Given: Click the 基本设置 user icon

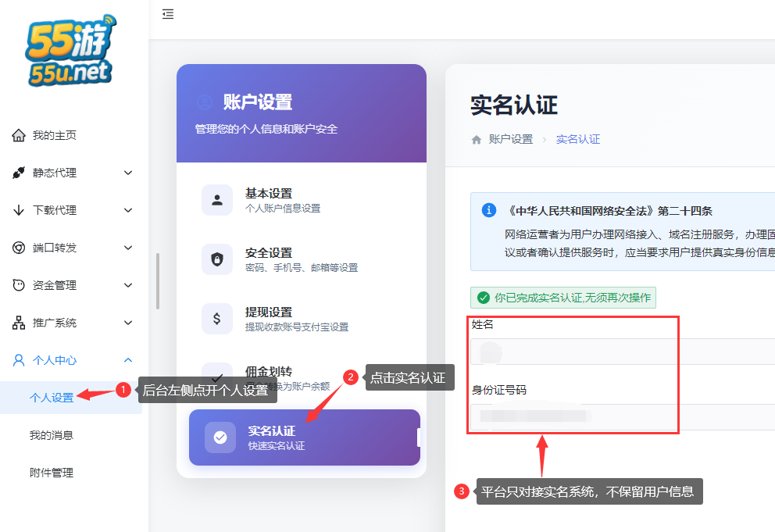Looking at the screenshot, I should tap(217, 200).
